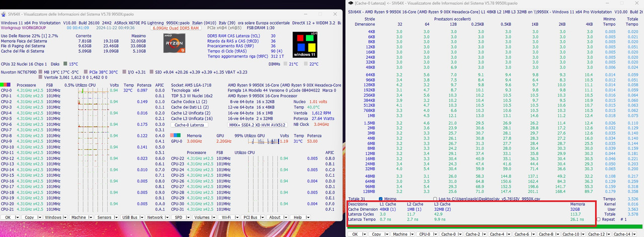
Task: Expand the SPD dropdown arrow
Action: [188, 217]
